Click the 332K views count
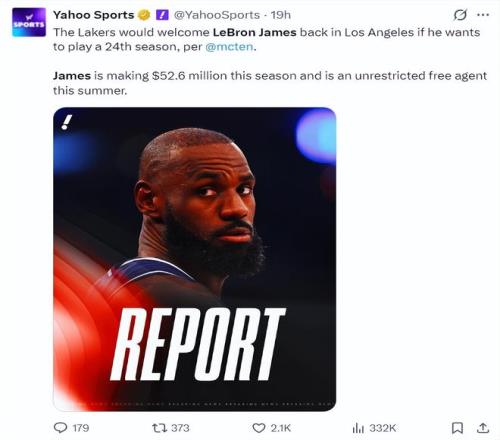The image size is (500, 440). pyautogui.click(x=382, y=428)
